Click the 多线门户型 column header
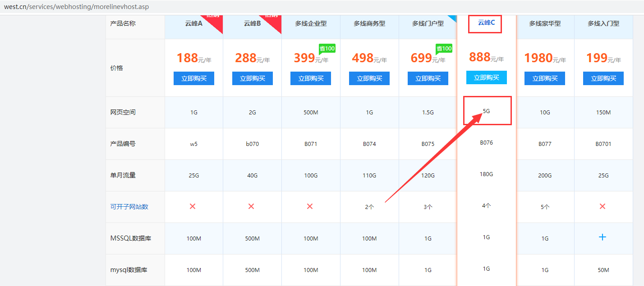Screen dimensions: 644x286 coord(428,23)
